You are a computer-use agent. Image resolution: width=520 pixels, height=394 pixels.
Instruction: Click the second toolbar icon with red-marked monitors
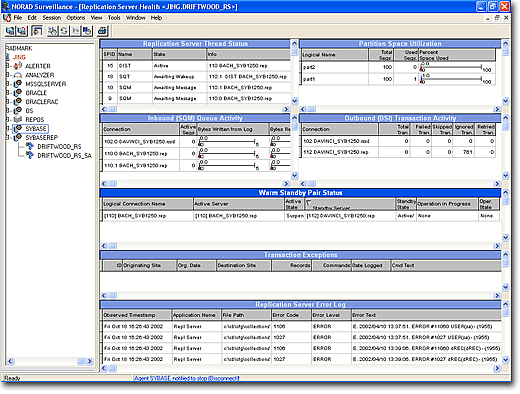[22, 31]
